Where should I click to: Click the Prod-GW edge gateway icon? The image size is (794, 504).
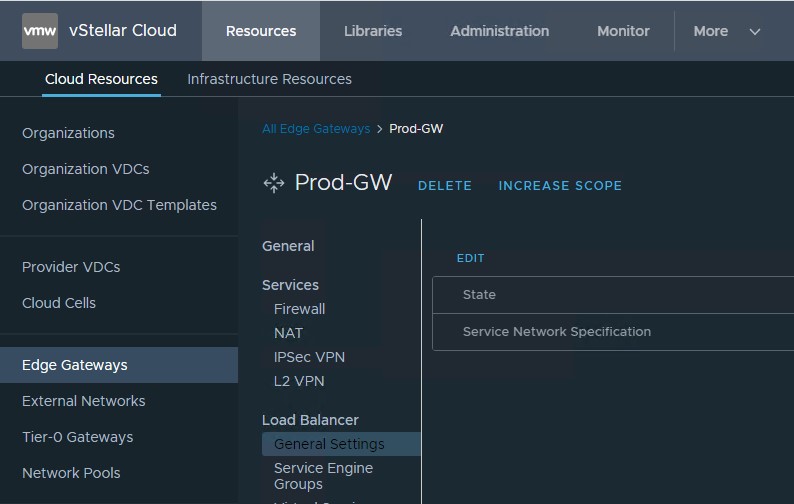273,183
